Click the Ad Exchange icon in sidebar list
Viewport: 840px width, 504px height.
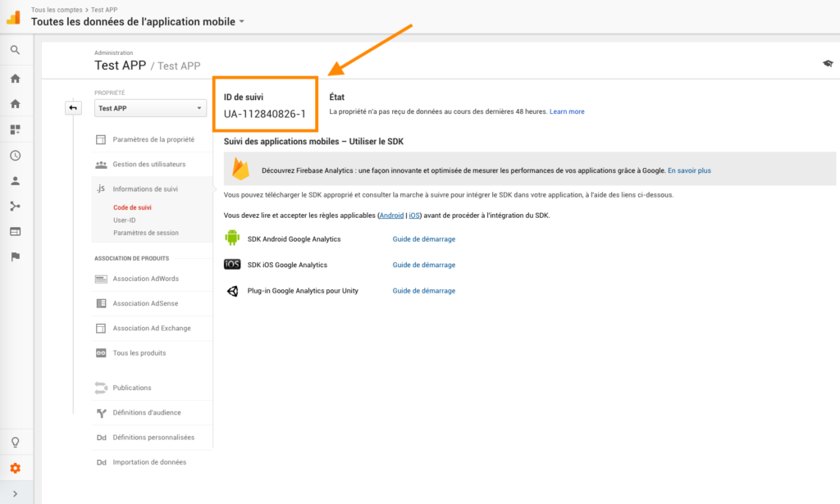tap(101, 329)
